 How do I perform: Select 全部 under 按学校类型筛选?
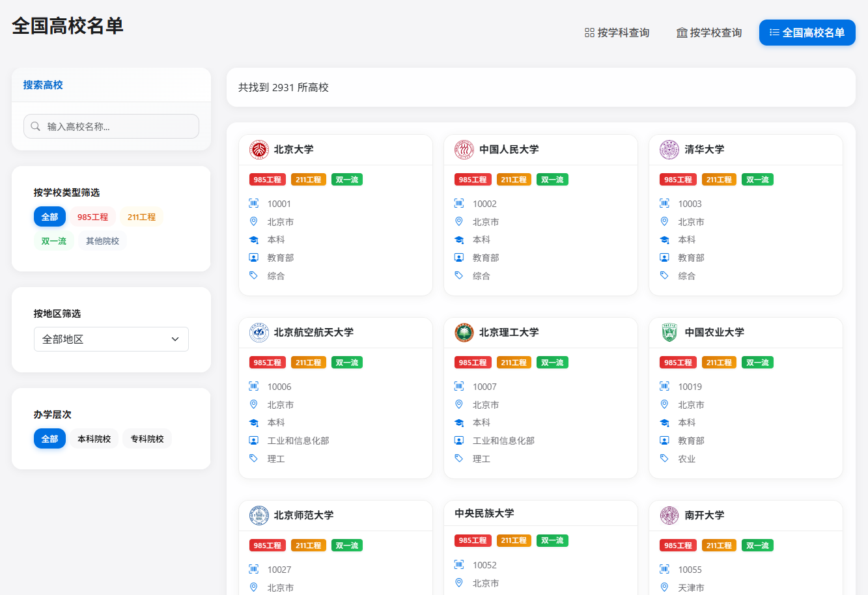click(x=50, y=217)
